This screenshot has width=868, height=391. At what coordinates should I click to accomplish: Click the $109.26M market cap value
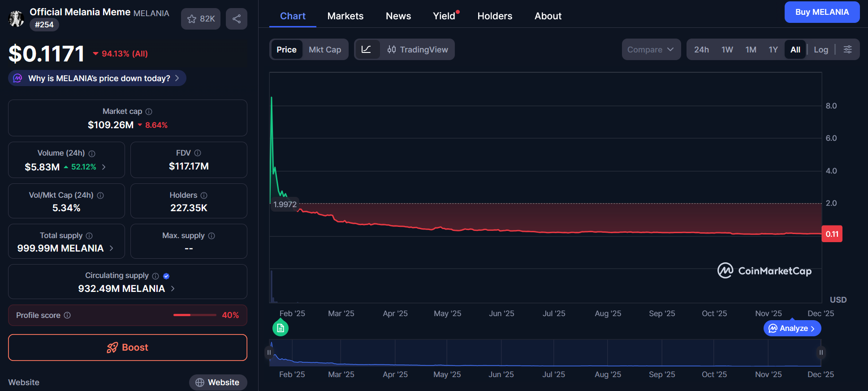[111, 125]
